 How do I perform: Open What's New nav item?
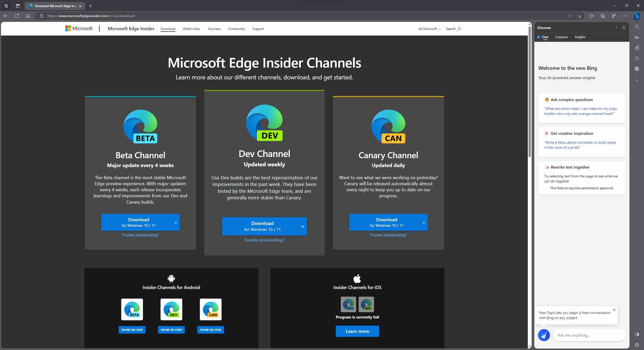click(191, 29)
